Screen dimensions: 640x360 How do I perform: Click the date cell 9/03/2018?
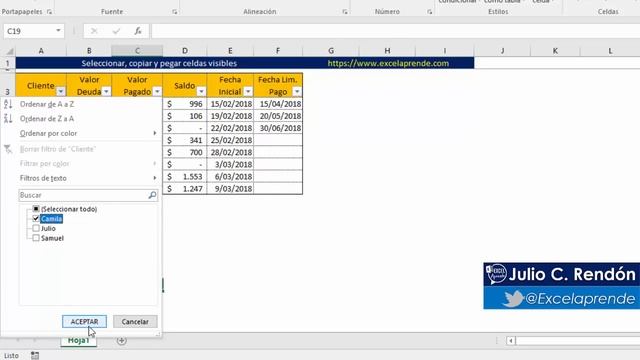231,189
